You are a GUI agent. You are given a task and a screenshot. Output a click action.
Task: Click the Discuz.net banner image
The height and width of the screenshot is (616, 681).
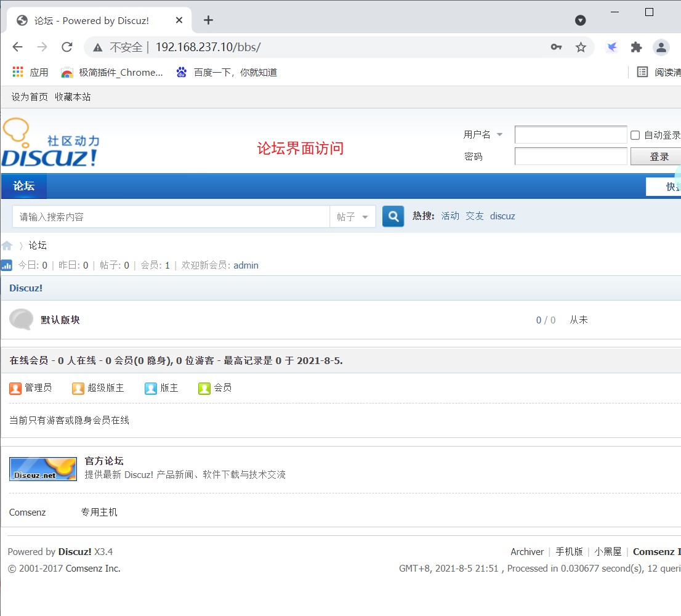click(x=43, y=469)
